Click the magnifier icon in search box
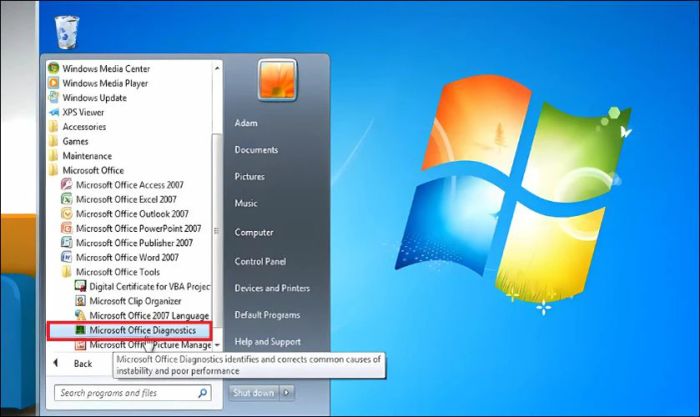Viewport: 700px width, 417px height. coord(202,393)
